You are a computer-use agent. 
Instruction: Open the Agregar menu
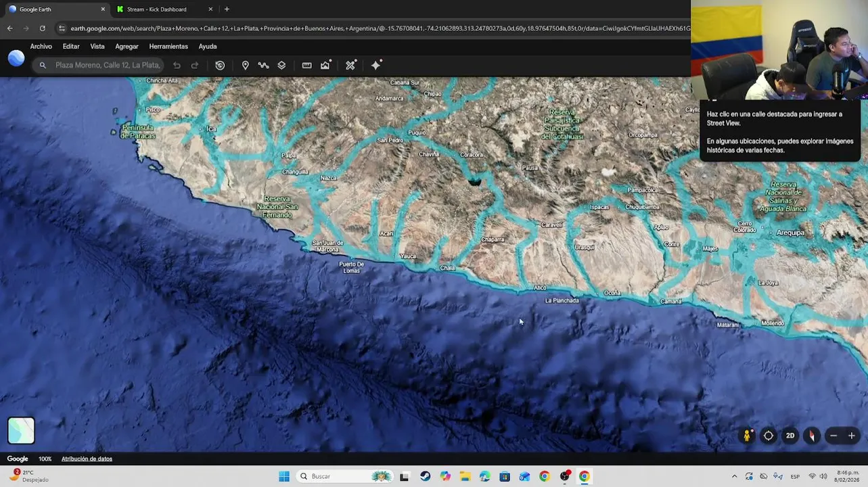click(x=127, y=47)
